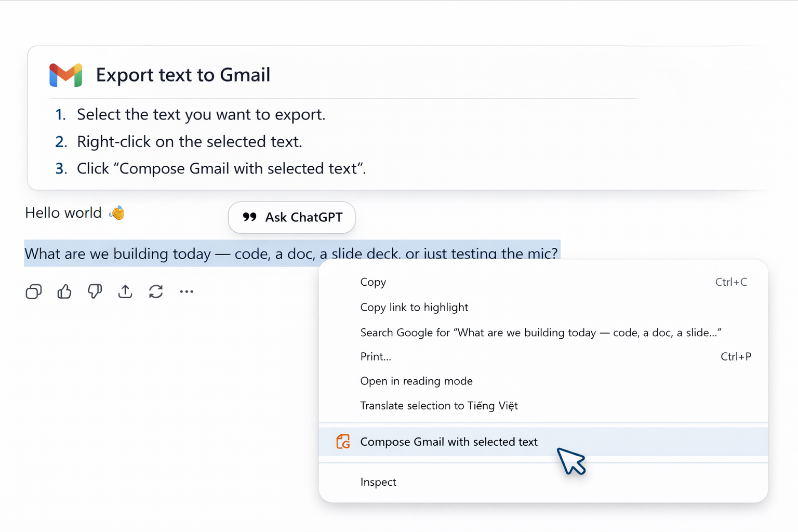Image resolution: width=798 pixels, height=532 pixels.
Task: Select Copy from the context menu
Action: tap(373, 282)
